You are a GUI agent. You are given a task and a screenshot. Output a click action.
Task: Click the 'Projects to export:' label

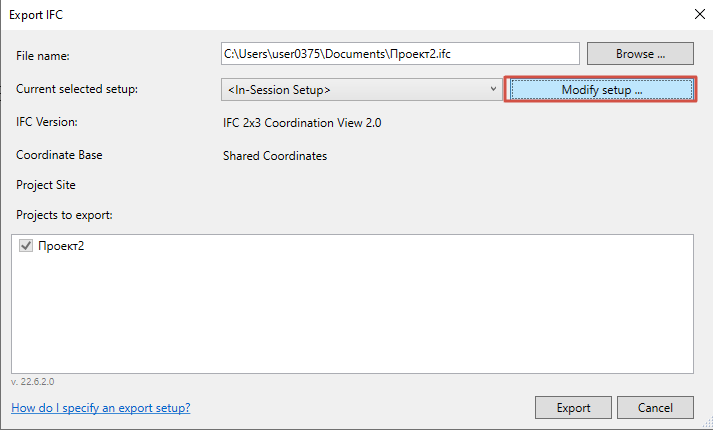64,215
